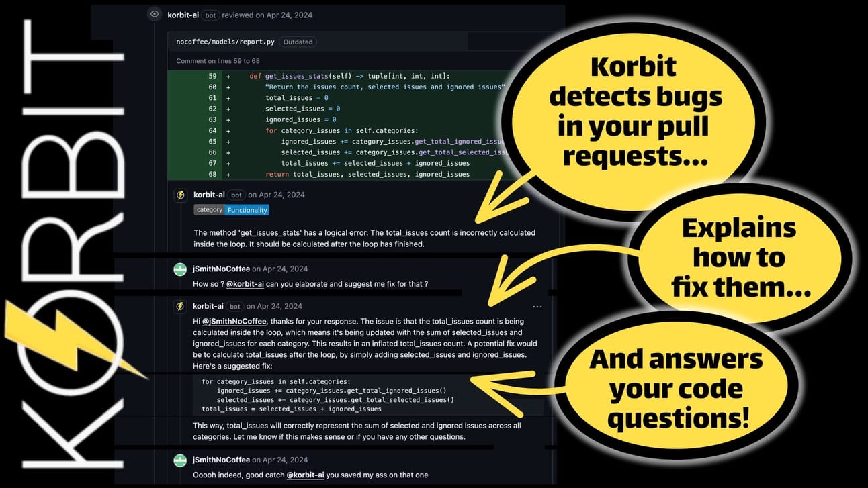Click the 'category' label tag
The height and width of the screenshot is (488, 868).
[210, 210]
